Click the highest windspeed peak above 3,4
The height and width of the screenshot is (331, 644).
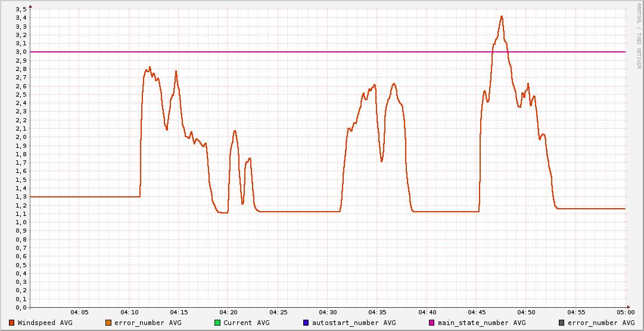[502, 17]
